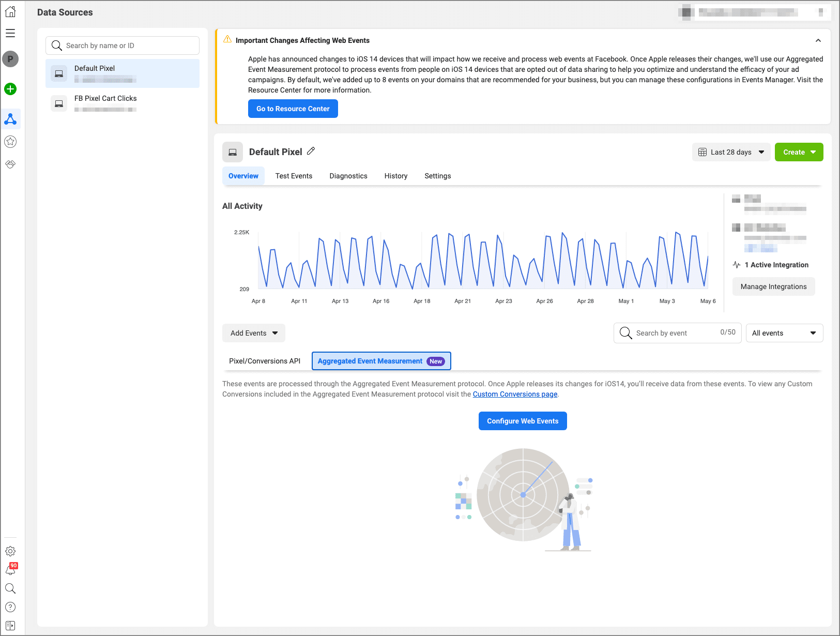Open the All events filter dropdown

[784, 333]
